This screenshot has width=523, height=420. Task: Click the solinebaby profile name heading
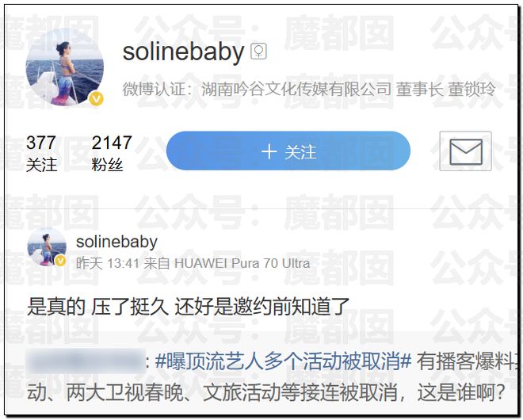click(183, 52)
